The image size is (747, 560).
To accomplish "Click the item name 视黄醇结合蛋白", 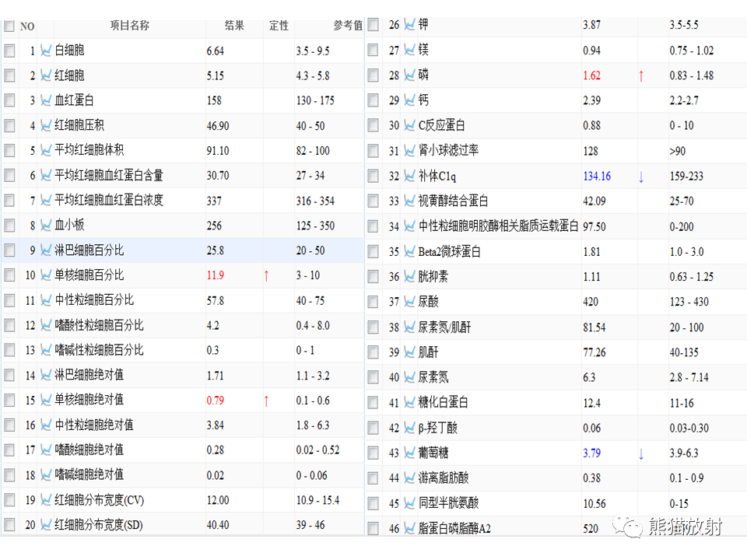I will click(453, 201).
